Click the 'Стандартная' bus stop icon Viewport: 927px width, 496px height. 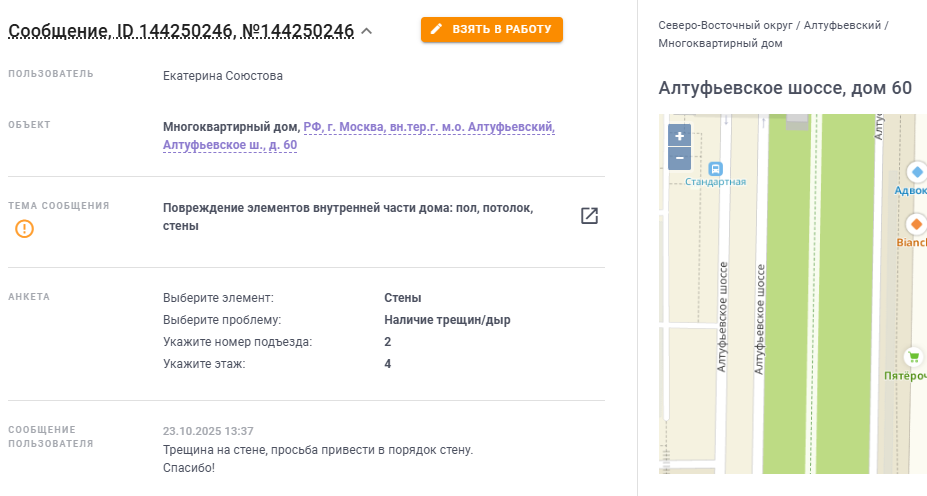click(715, 168)
